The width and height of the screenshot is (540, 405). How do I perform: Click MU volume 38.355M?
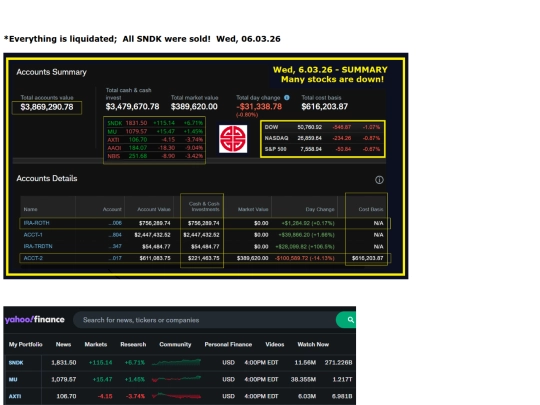click(303, 380)
